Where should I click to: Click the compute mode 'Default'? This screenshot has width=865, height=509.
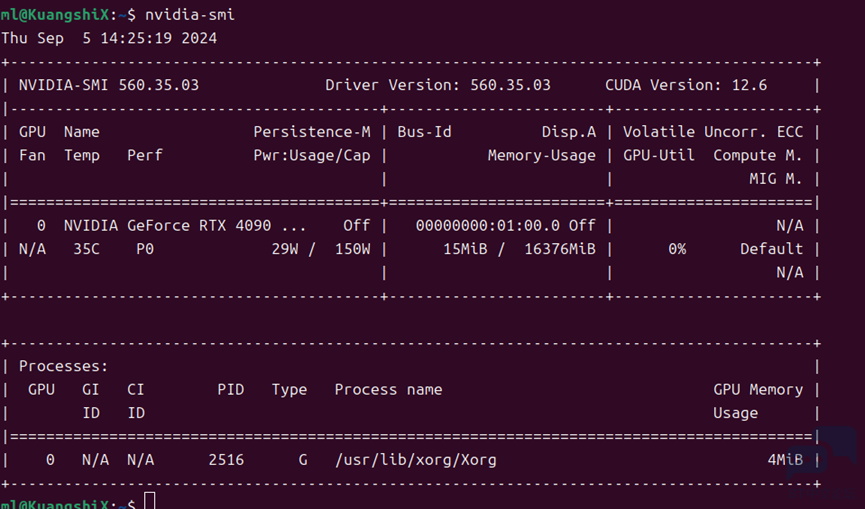pyautogui.click(x=771, y=249)
